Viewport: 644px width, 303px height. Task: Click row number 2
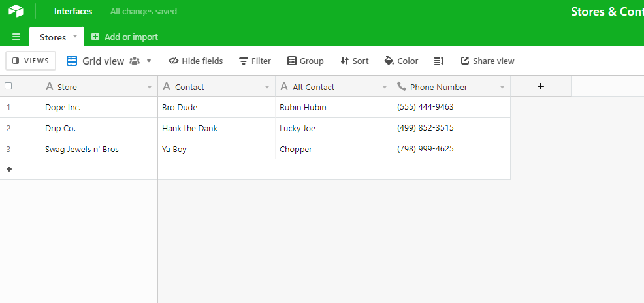pos(8,129)
